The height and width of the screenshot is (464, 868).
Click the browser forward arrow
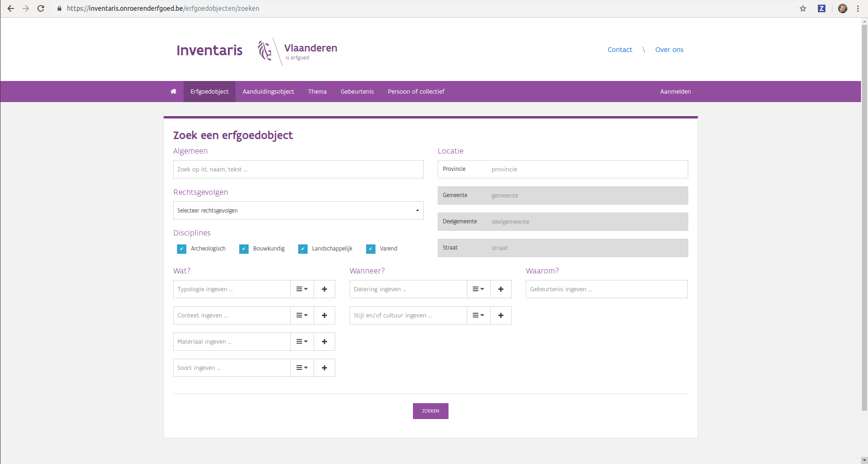pyautogui.click(x=26, y=8)
